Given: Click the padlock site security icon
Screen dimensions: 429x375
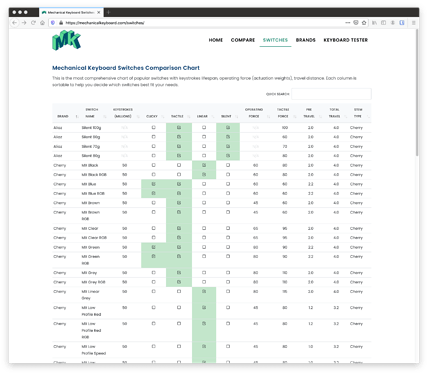Looking at the screenshot, I should (x=61, y=23).
